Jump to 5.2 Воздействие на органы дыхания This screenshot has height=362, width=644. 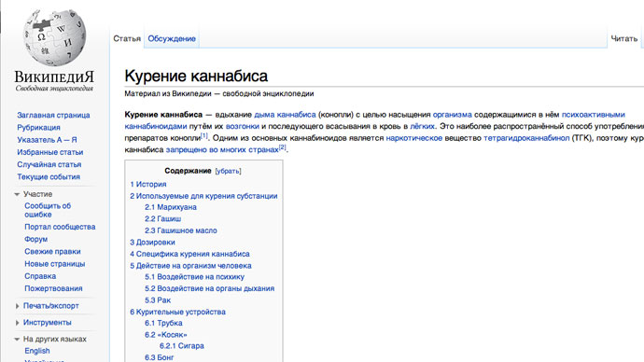pos(209,288)
